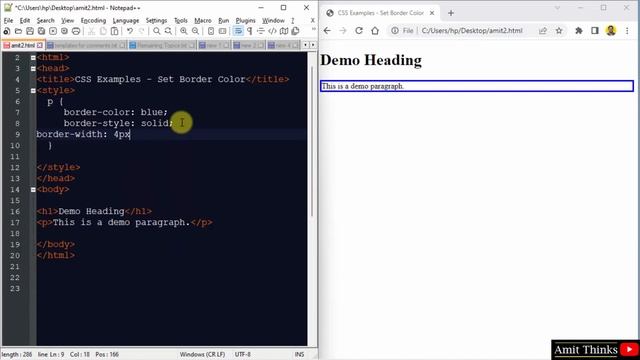Click the Paste clipboard icon
Image resolution: width=640 pixels, height=360 pixels.
115,31
